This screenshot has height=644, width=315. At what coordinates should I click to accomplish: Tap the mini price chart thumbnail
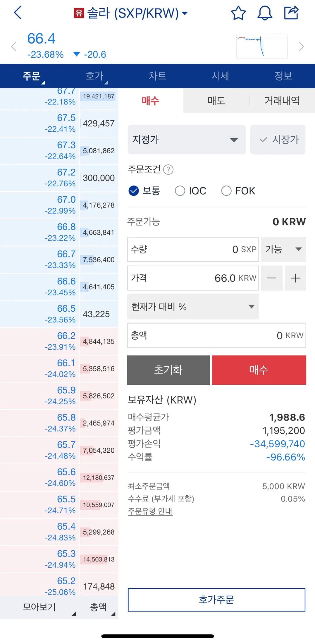click(262, 47)
